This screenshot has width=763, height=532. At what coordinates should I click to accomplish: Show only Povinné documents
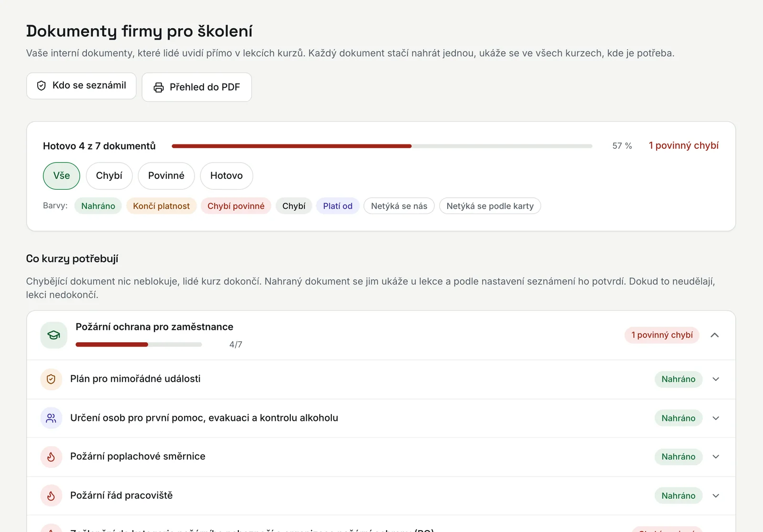166,176
